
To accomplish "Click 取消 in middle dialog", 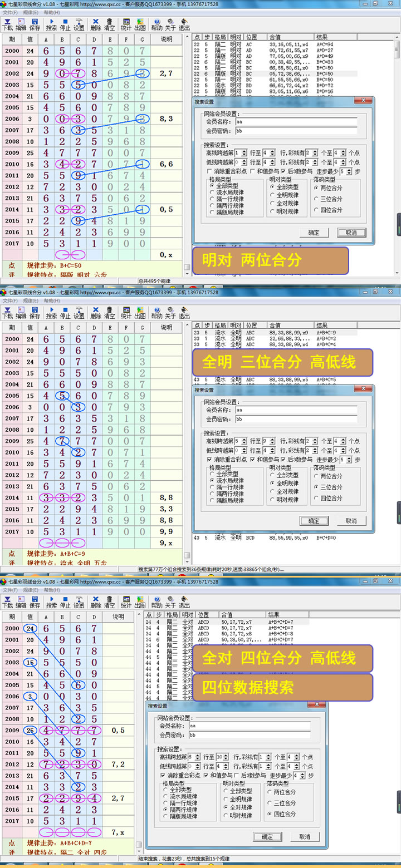I will [351, 521].
